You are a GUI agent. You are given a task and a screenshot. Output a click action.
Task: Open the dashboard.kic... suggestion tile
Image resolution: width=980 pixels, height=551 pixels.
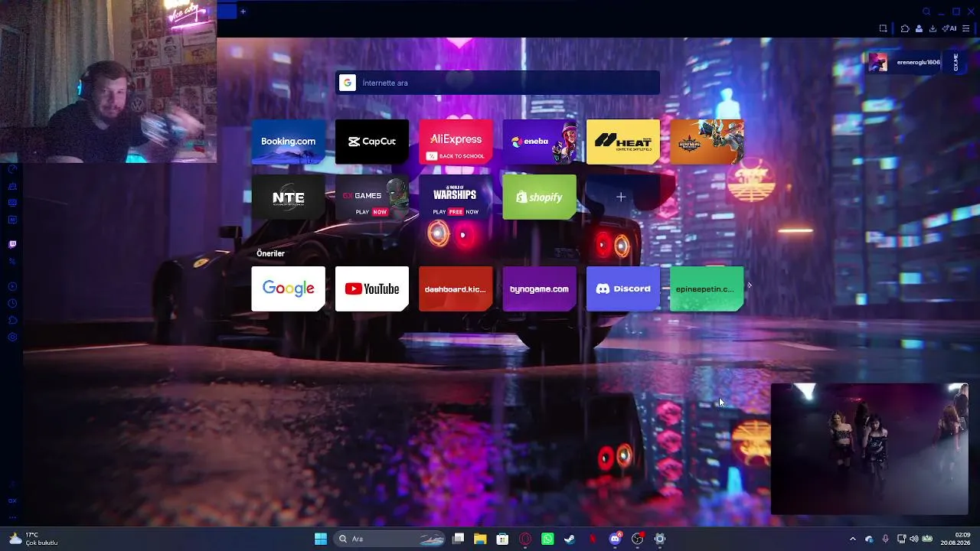tap(456, 289)
